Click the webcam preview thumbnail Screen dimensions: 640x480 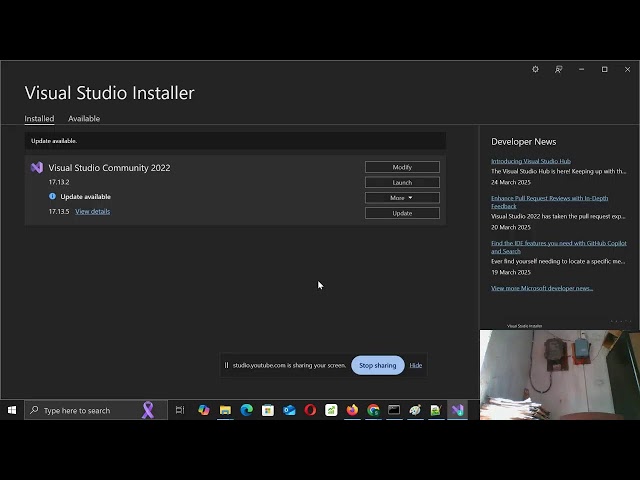coord(560,375)
